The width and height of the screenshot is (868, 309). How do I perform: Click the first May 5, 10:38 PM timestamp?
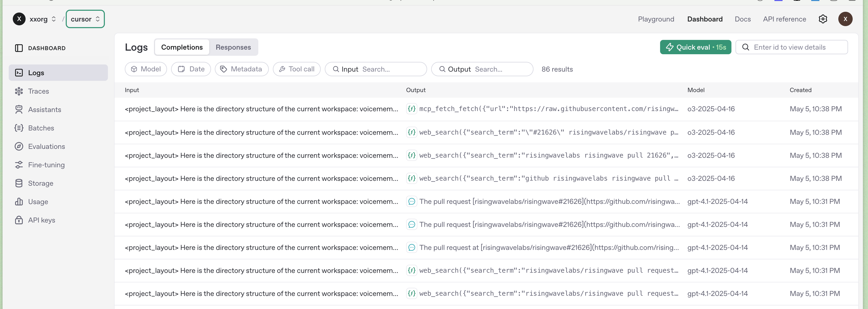pyautogui.click(x=815, y=109)
